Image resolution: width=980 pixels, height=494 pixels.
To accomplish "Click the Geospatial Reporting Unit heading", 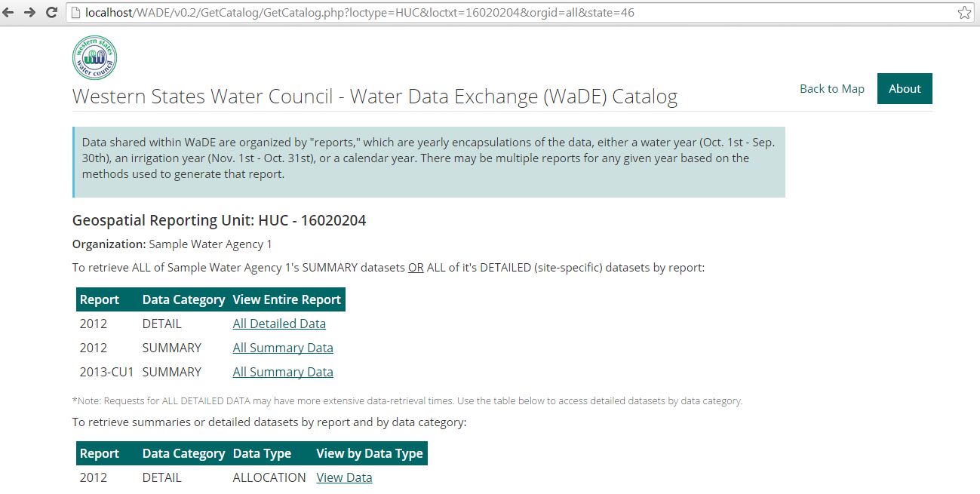I will point(219,220).
